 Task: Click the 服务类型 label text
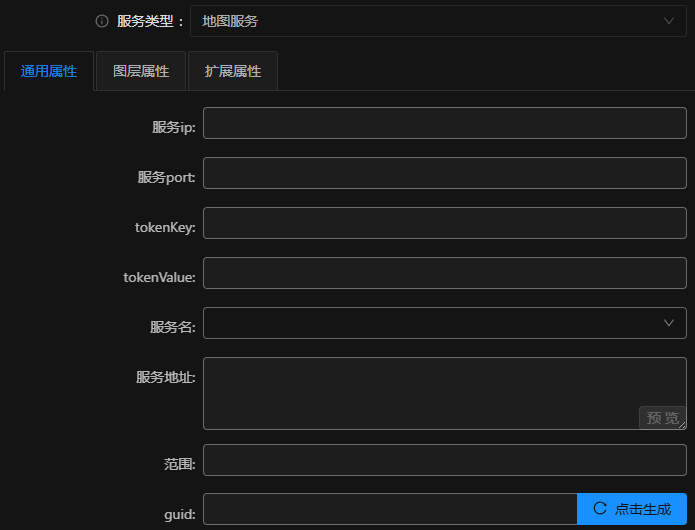[x=145, y=21]
